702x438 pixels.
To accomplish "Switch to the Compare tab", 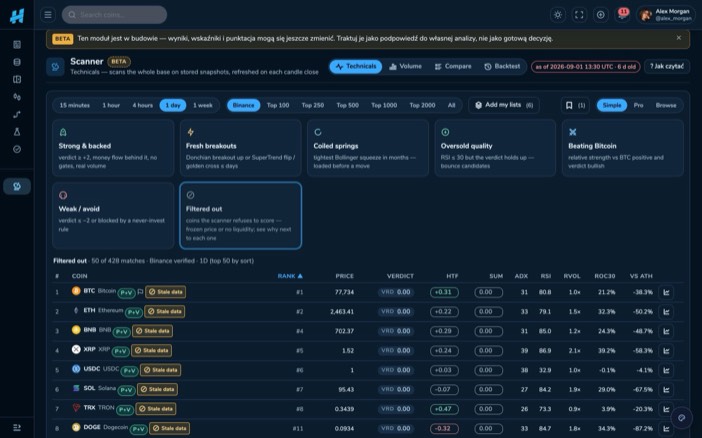I will (453, 66).
